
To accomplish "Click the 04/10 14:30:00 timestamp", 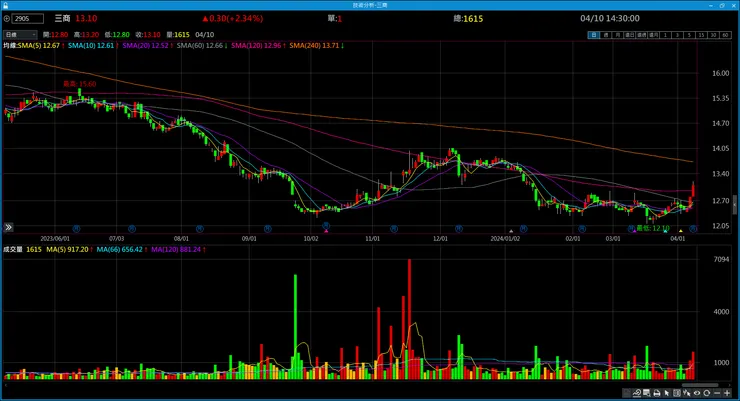I will [x=610, y=18].
